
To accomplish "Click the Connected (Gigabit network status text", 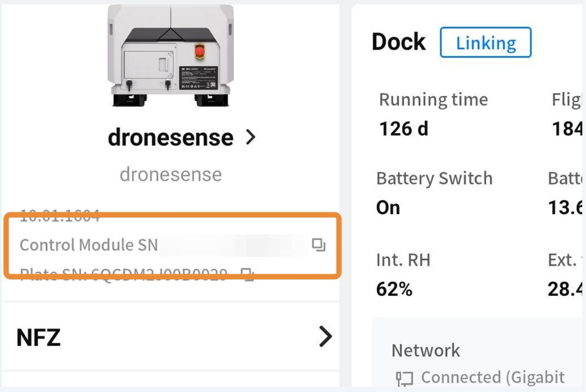I will pos(493,377).
